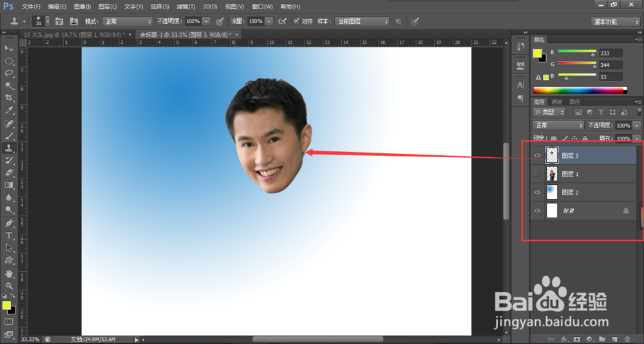Viewport: 644px width, 344px height.
Task: Select the Elliptical Marquee tool
Action: 8,61
